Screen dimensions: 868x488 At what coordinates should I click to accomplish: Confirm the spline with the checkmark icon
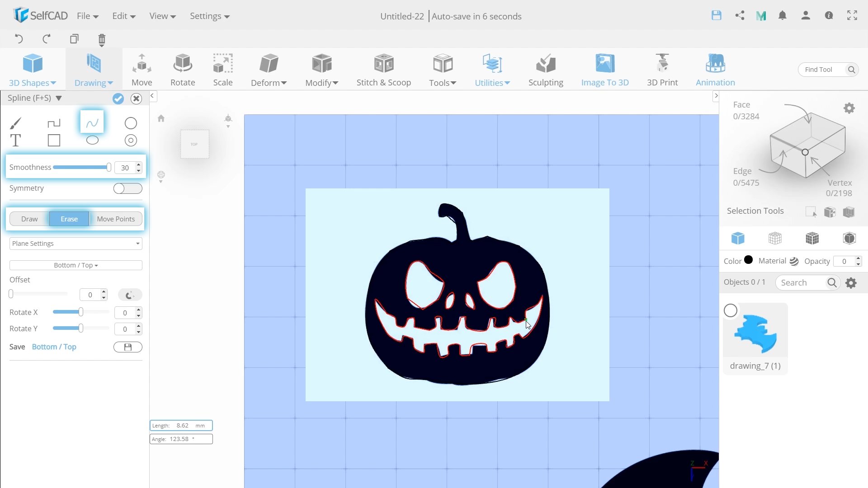(118, 99)
